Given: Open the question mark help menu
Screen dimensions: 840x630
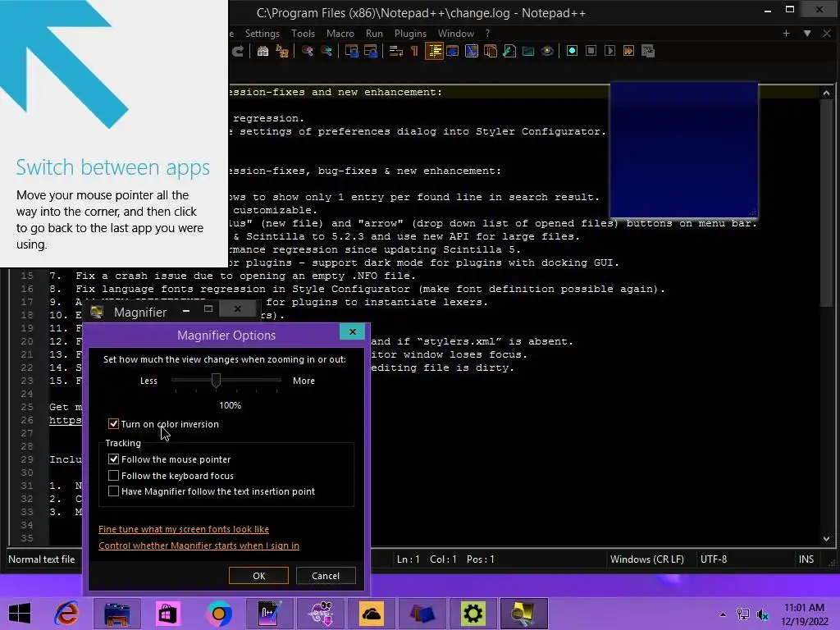Looking at the screenshot, I should [x=487, y=33].
